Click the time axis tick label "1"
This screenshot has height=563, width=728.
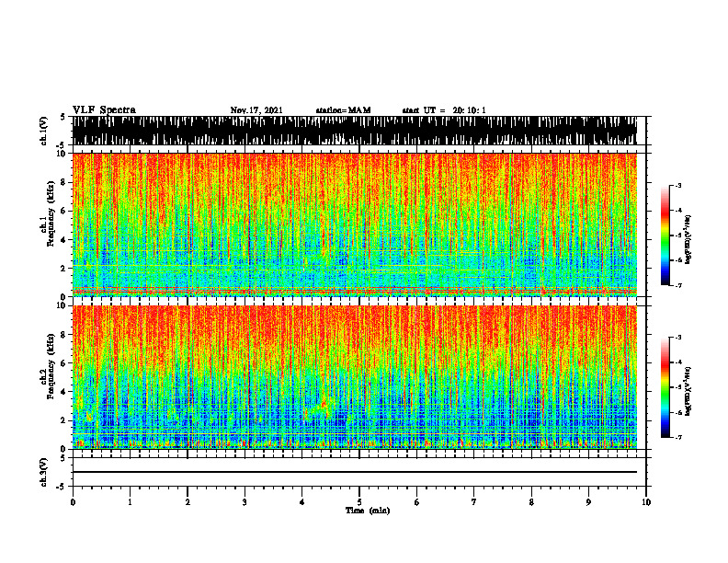(x=130, y=502)
